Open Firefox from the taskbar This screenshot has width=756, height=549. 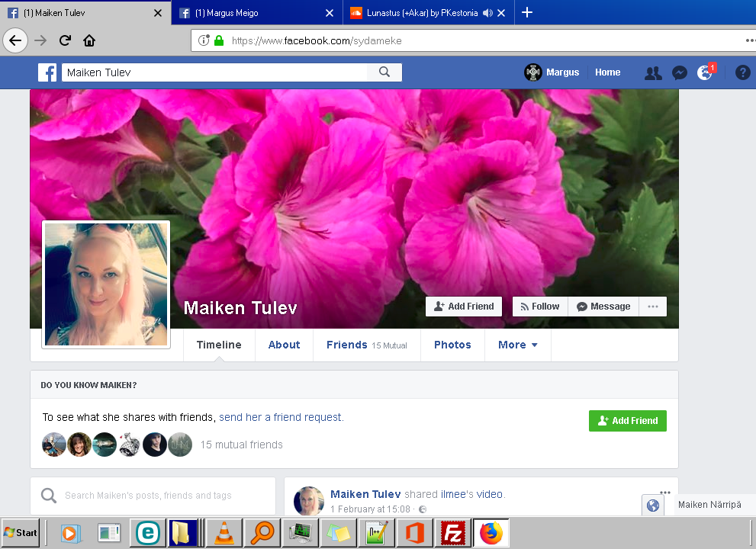491,533
